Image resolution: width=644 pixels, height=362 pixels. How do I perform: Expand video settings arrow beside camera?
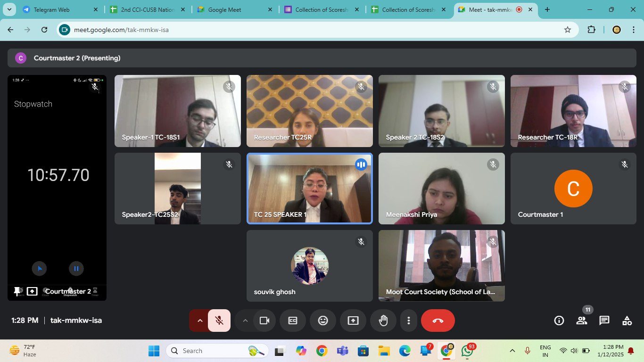pos(245,321)
